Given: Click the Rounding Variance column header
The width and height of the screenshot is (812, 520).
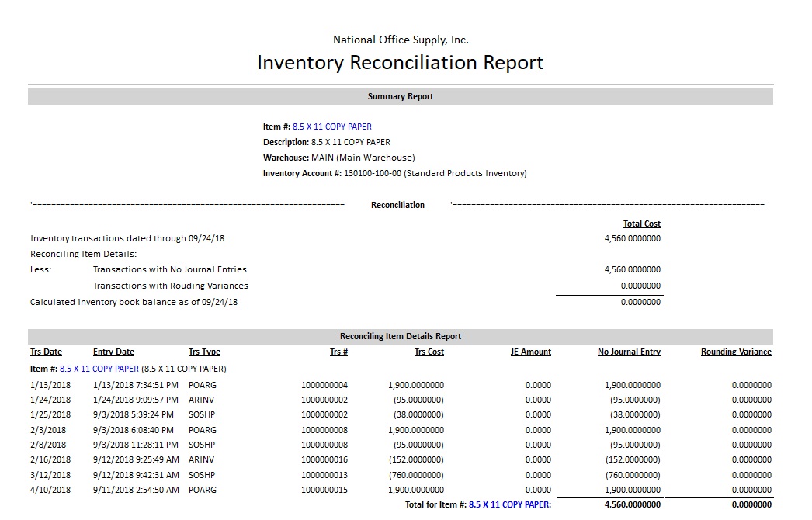Looking at the screenshot, I should pyautogui.click(x=736, y=352).
